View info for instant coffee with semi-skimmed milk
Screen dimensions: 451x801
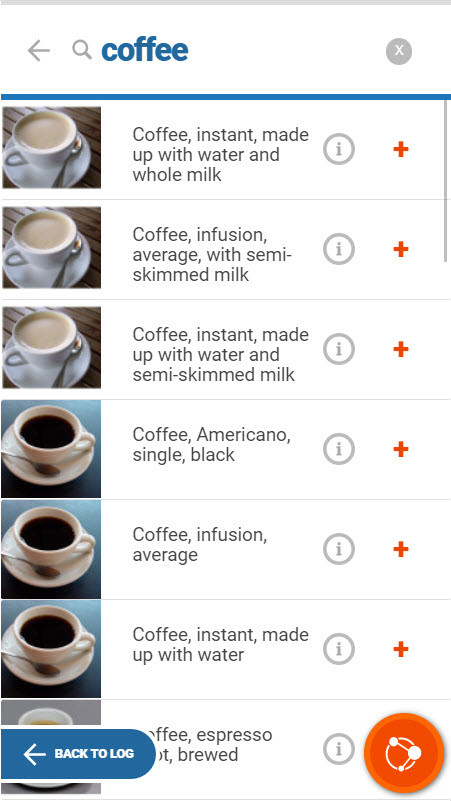pyautogui.click(x=338, y=349)
